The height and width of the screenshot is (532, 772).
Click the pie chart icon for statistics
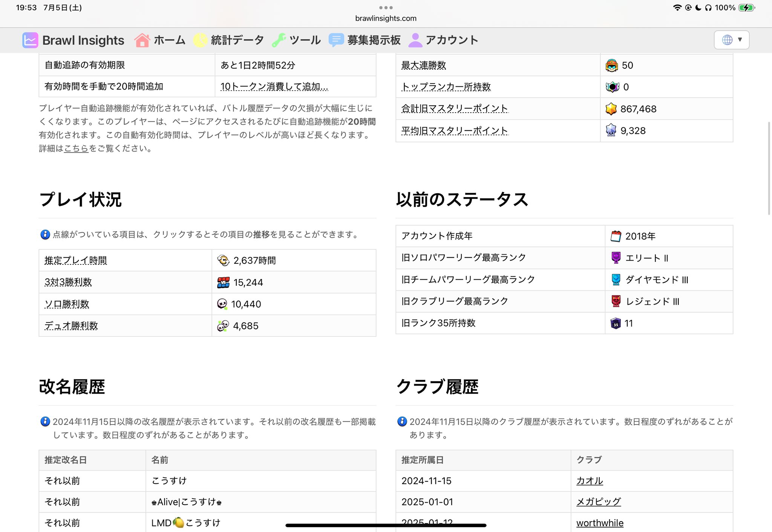coord(200,40)
